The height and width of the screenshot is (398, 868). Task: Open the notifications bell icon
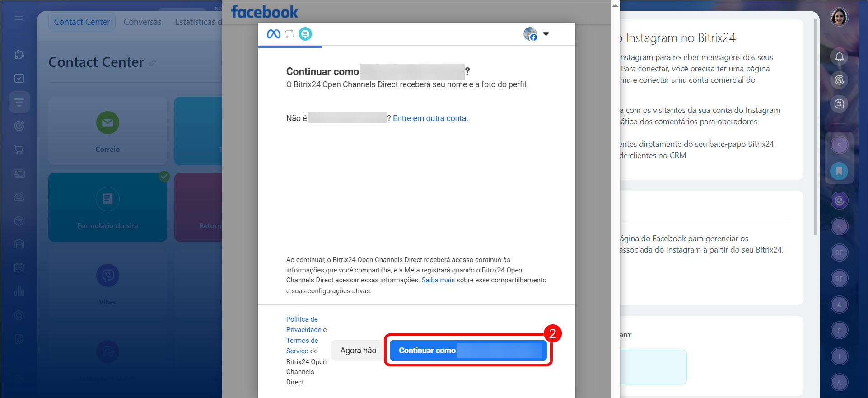point(839,56)
